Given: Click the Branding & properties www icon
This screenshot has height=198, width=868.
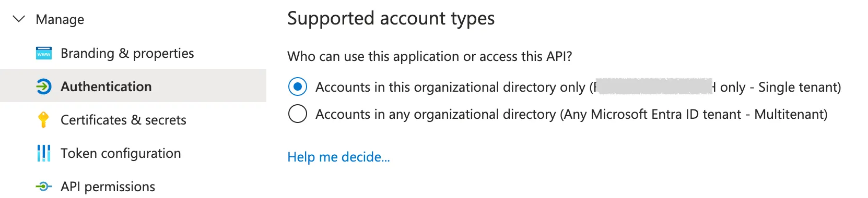Looking at the screenshot, I should [x=44, y=53].
